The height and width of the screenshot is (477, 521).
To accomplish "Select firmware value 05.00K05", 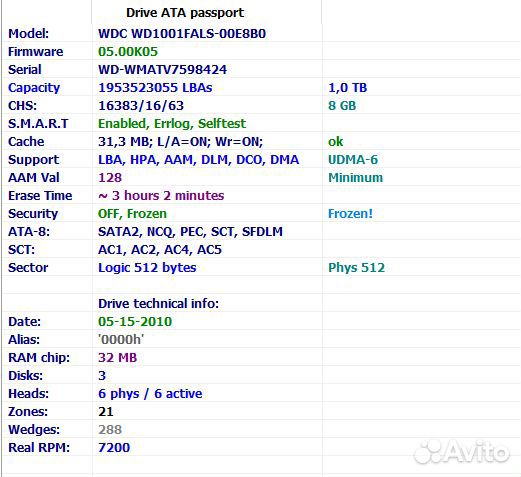I will [x=128, y=52].
